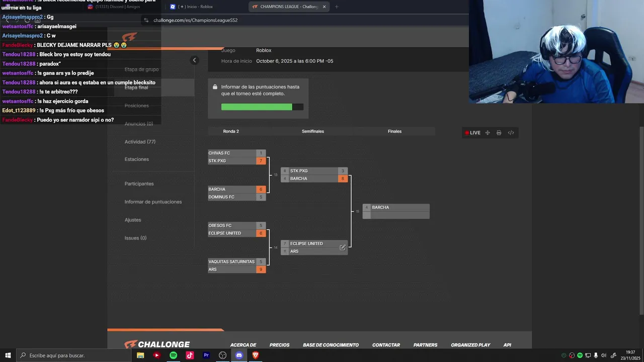Click ECLIPSE UNITED in the Ronda 2 match
This screenshot has width=644, height=362.
pyautogui.click(x=232, y=233)
